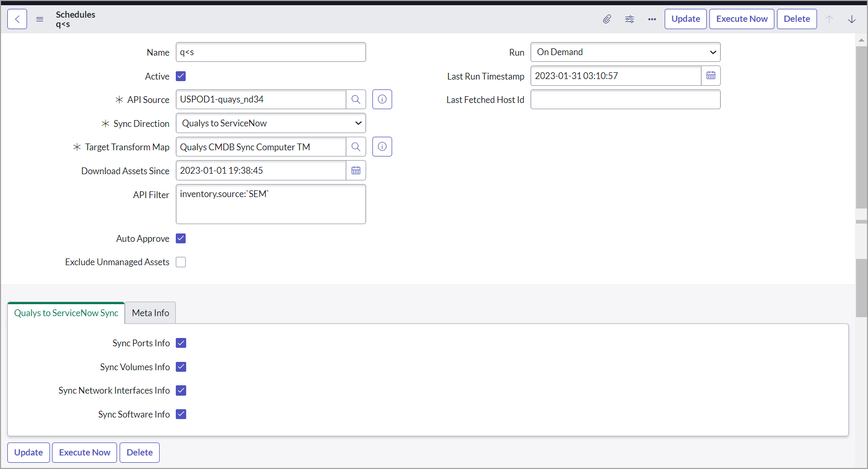The width and height of the screenshot is (868, 469).
Task: Click Execute Now in the header
Action: tap(742, 19)
